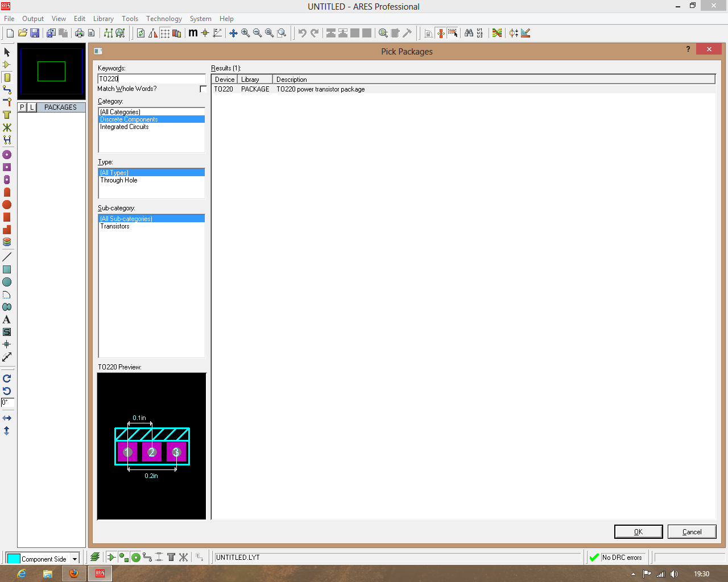
Task: Open the Component Side layer dropdown
Action: (75, 559)
